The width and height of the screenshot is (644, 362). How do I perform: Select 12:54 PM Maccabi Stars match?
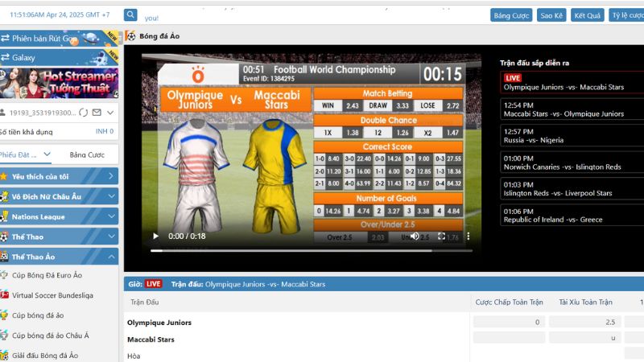pyautogui.click(x=572, y=109)
